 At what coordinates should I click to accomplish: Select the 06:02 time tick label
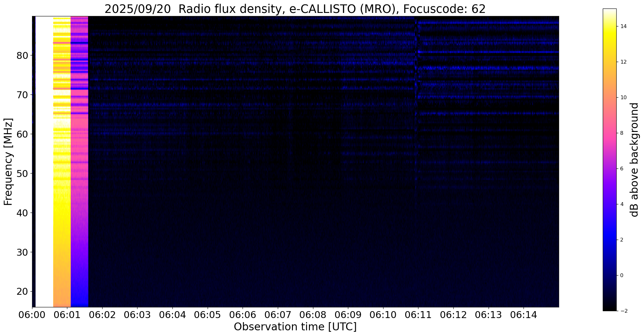pos(102,315)
